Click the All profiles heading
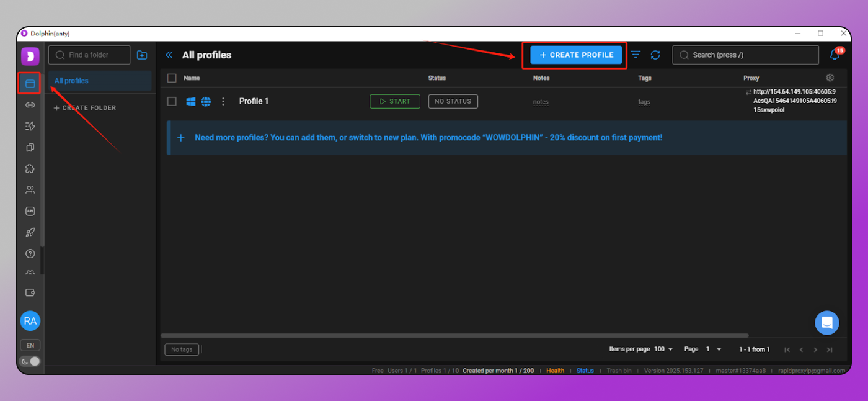 coord(206,55)
